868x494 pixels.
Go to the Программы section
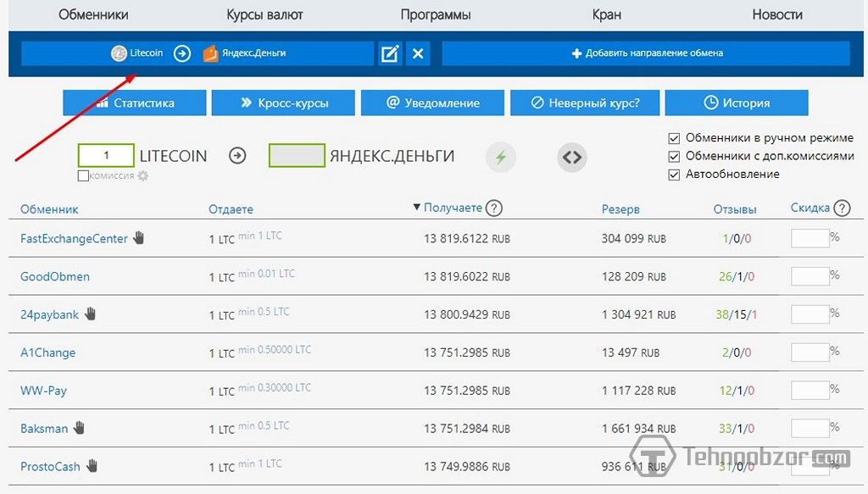point(436,15)
